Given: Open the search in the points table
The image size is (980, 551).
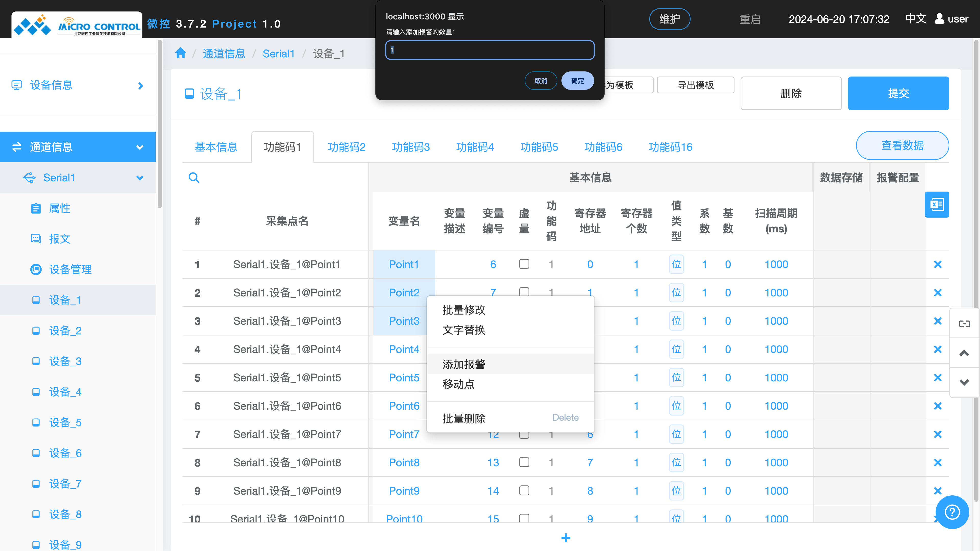Looking at the screenshot, I should (194, 177).
